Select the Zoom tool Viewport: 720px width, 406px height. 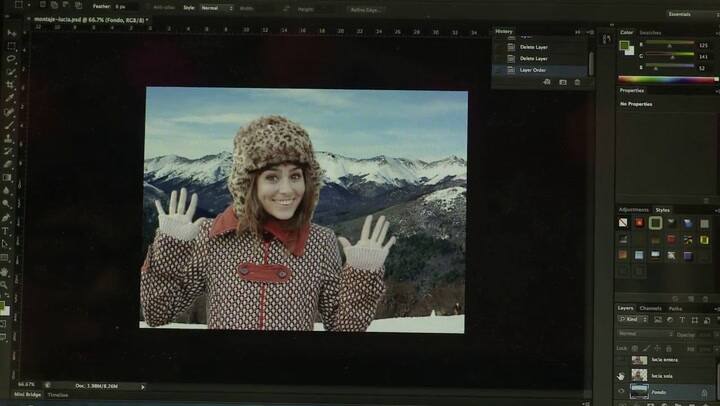click(4, 285)
